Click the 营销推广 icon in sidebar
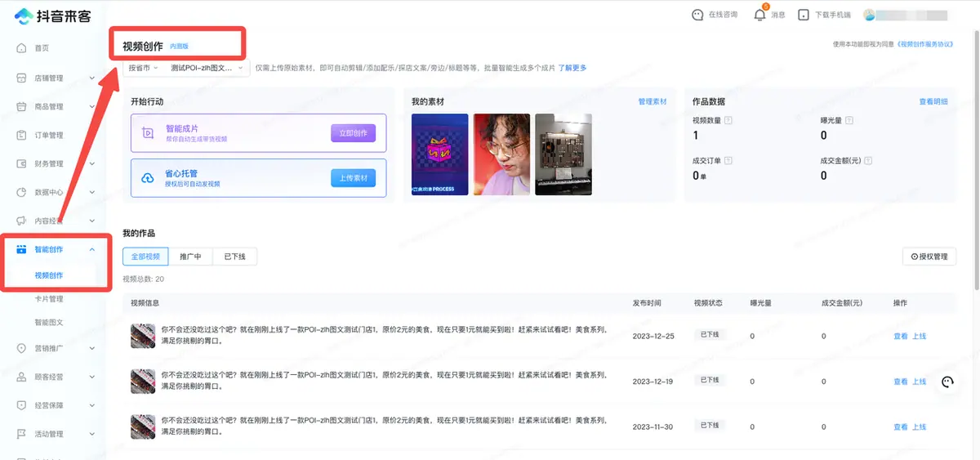980x460 pixels. pos(22,348)
